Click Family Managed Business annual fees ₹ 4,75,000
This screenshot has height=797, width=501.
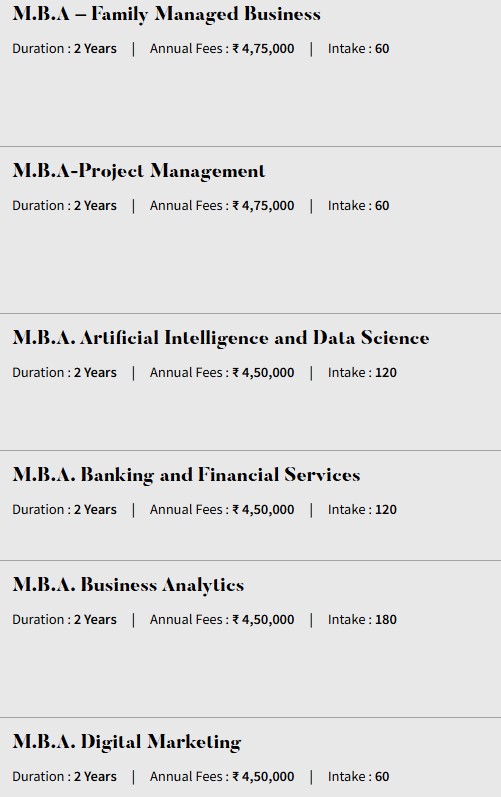[x=263, y=49]
